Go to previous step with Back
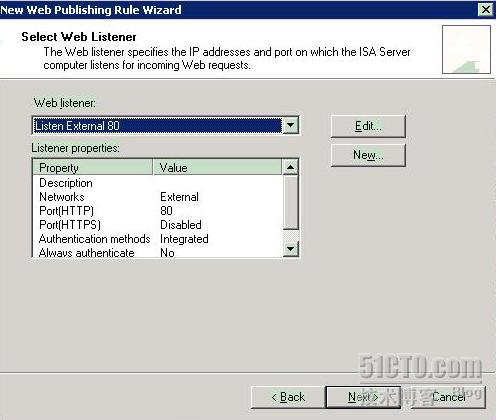The height and width of the screenshot is (420, 496). point(288,397)
